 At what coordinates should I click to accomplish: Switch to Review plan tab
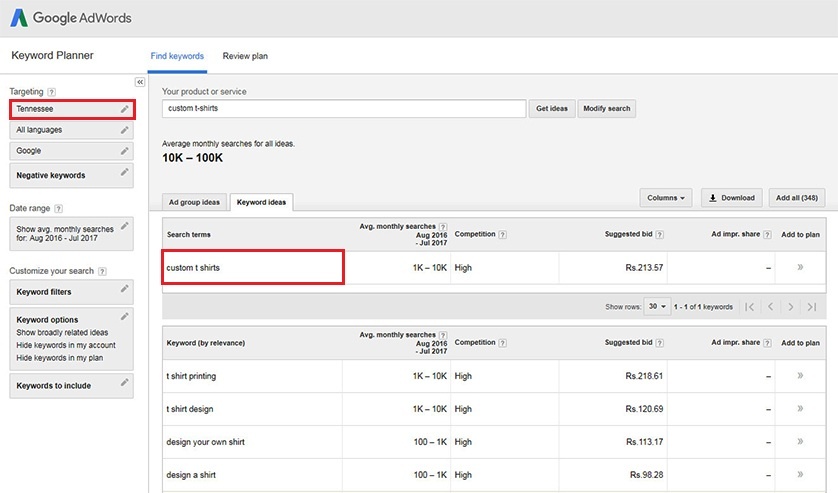245,56
